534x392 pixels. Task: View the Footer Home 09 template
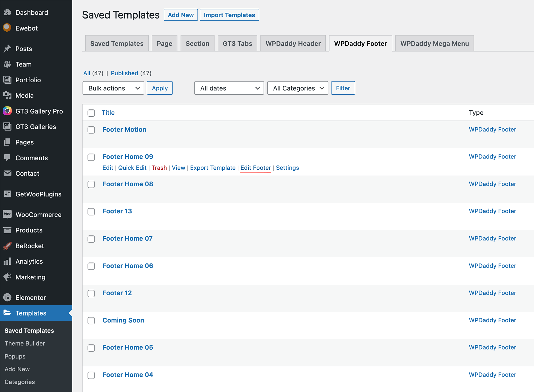[x=178, y=167]
